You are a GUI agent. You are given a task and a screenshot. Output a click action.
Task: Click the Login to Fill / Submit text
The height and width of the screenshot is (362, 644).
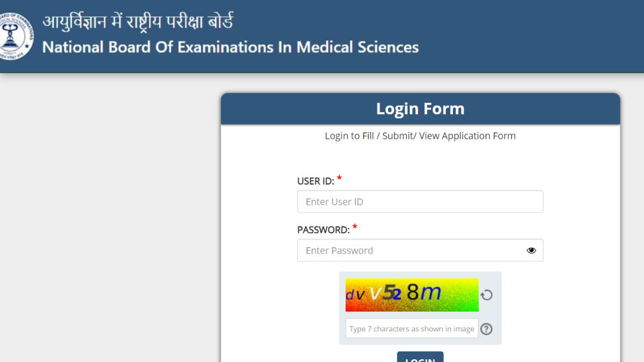click(x=420, y=136)
